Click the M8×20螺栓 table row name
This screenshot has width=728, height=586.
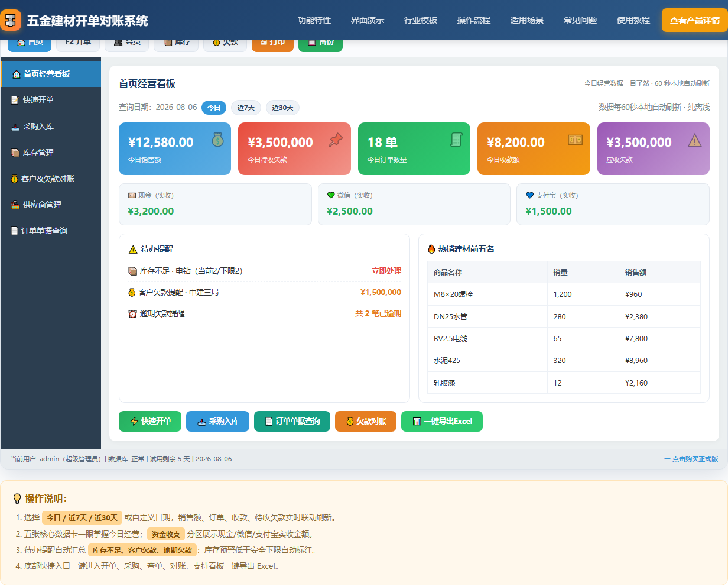[453, 294]
